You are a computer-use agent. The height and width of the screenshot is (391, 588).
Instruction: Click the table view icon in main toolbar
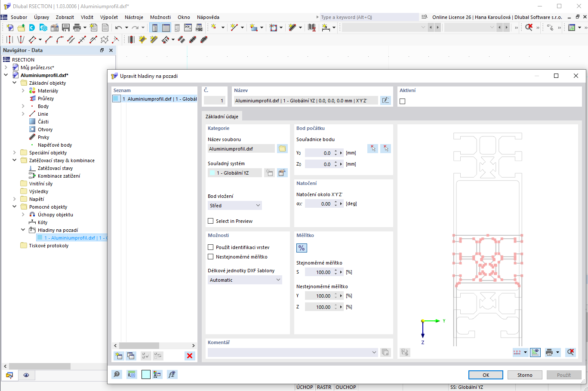coord(166,28)
